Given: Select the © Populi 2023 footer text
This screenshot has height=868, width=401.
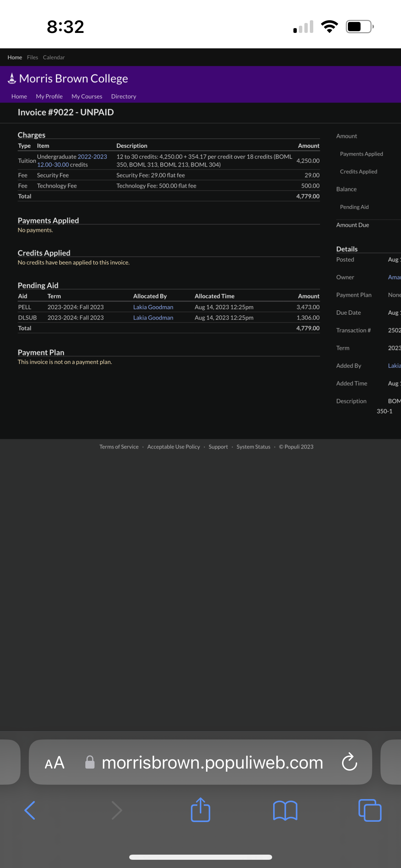Looking at the screenshot, I should [x=296, y=447].
